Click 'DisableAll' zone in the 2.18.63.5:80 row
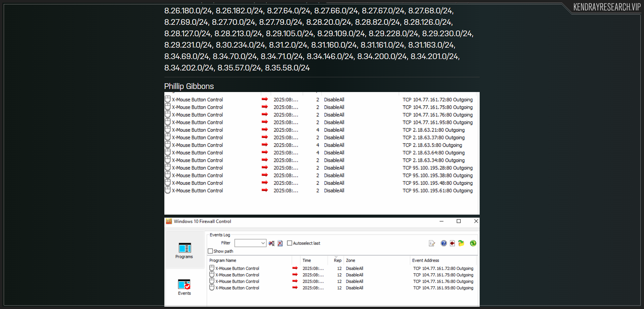This screenshot has width=644, height=309. click(334, 145)
